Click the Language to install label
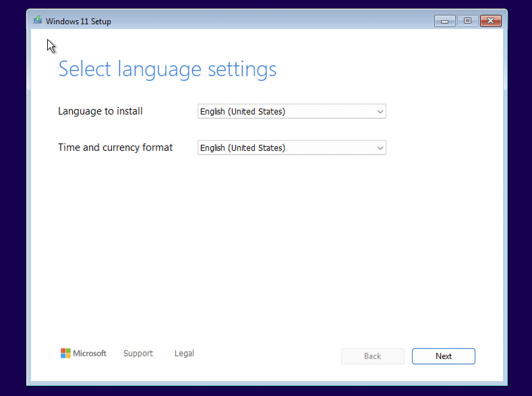532x396 pixels. [x=100, y=111]
